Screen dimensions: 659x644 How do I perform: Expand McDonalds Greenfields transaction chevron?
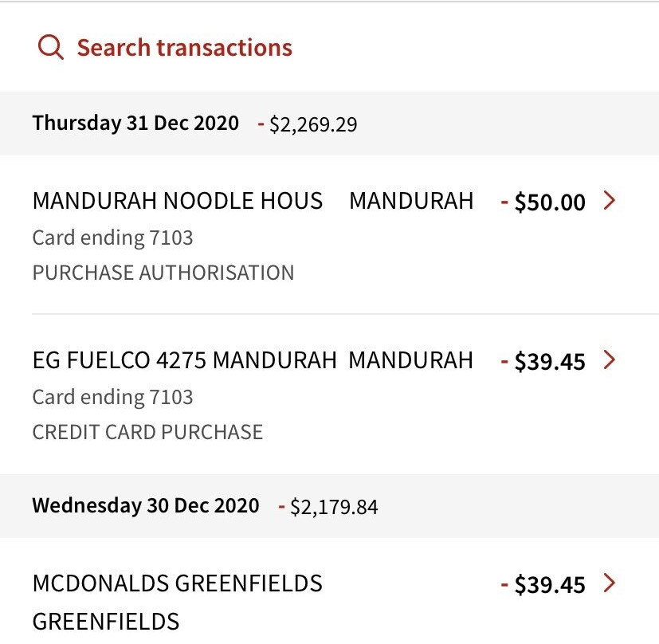click(609, 583)
